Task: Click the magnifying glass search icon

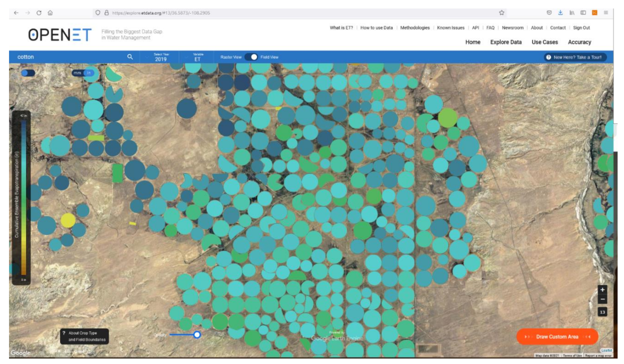Action: pyautogui.click(x=130, y=57)
